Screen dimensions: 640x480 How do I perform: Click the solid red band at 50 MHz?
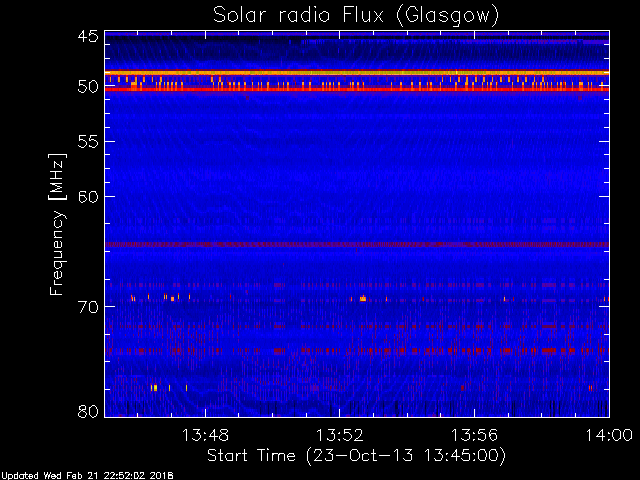[x=357, y=89]
